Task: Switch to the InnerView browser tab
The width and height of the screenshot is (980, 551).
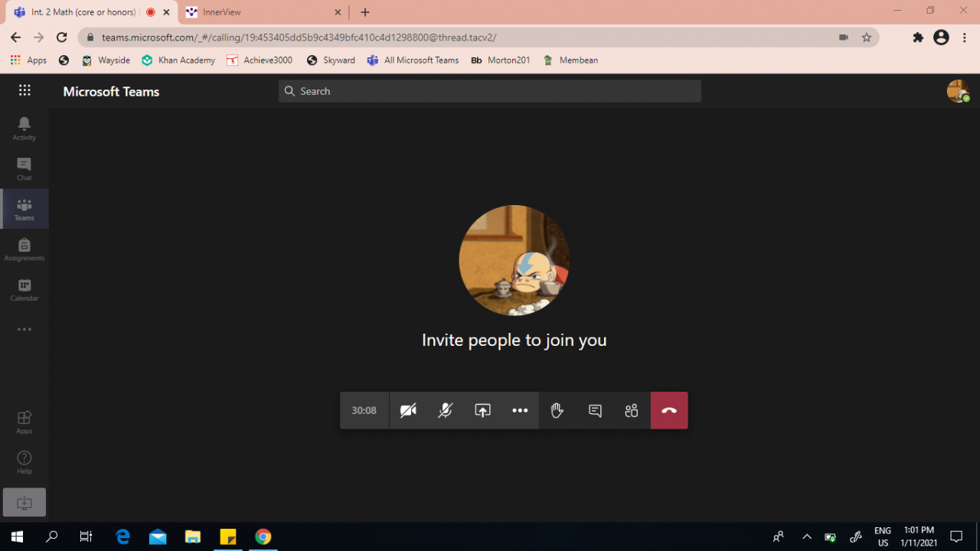Action: pos(261,12)
